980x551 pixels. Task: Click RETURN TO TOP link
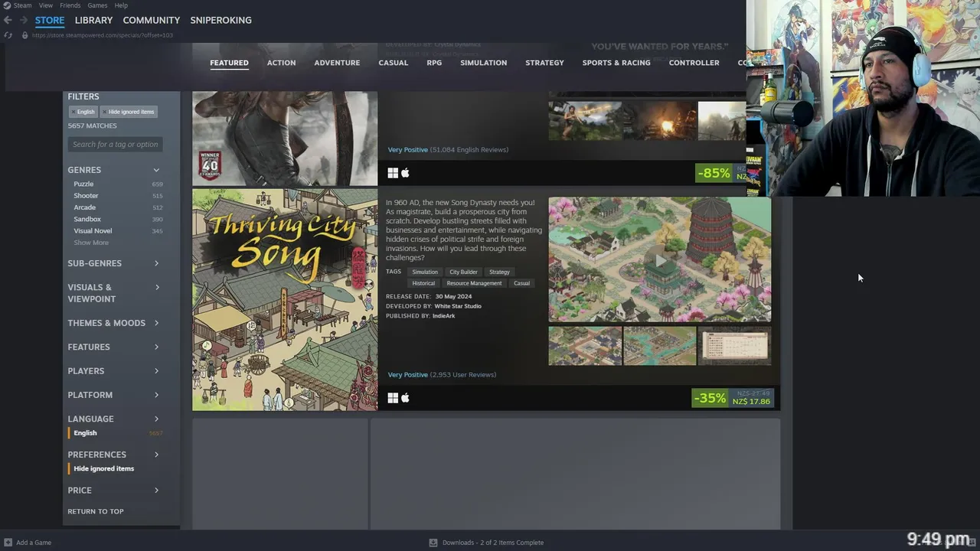tap(96, 511)
